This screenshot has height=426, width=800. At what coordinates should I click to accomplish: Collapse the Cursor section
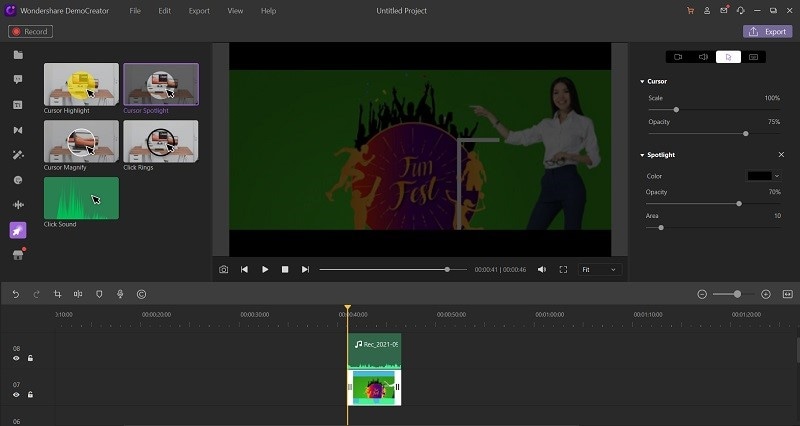point(641,81)
